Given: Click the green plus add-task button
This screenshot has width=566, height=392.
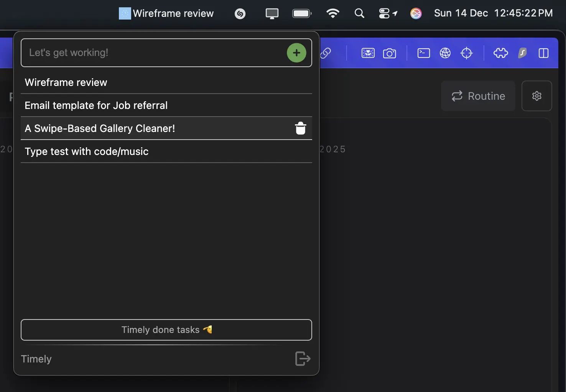Looking at the screenshot, I should [x=296, y=53].
